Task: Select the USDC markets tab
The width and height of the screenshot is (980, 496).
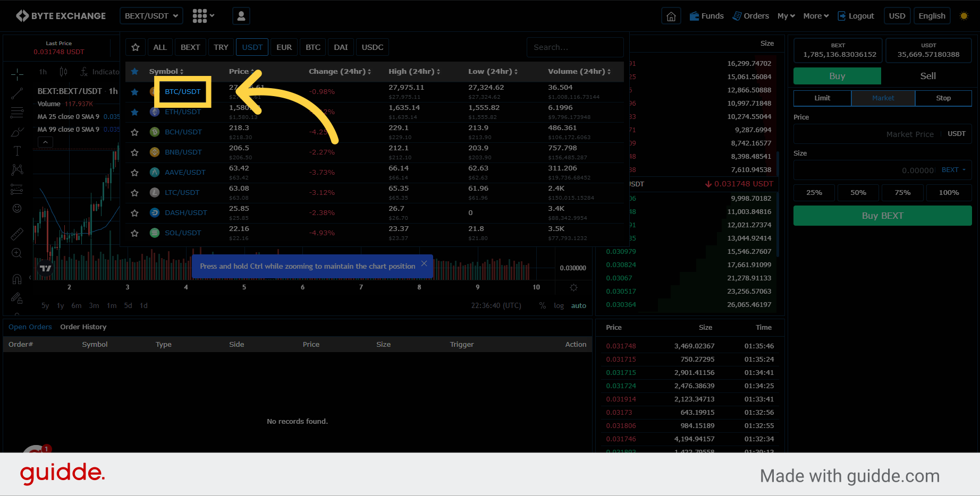Action: 373,47
